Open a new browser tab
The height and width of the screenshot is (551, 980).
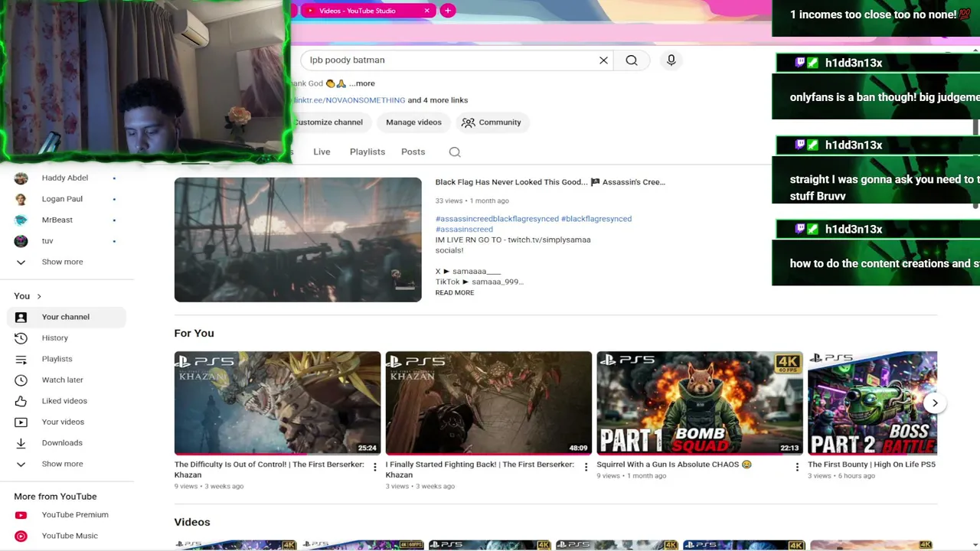click(x=448, y=11)
